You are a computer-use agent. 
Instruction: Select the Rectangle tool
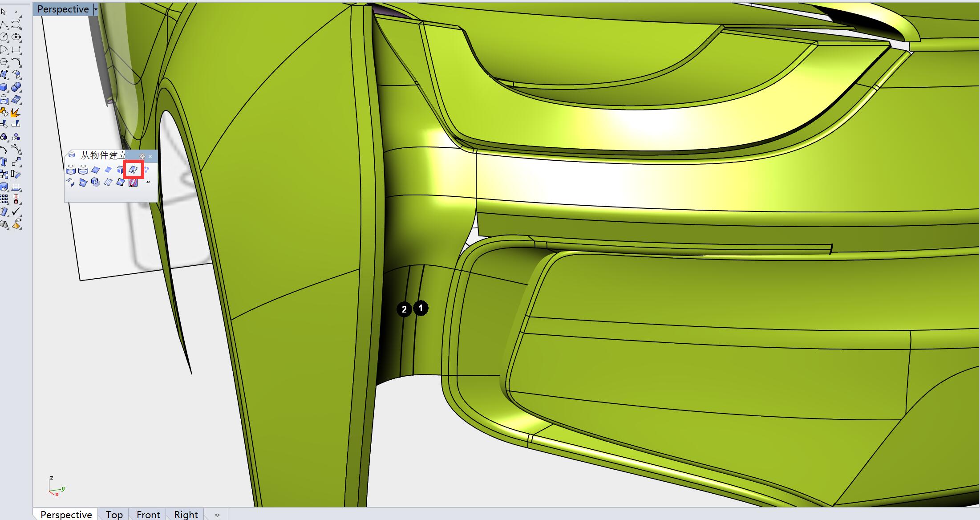(x=16, y=49)
